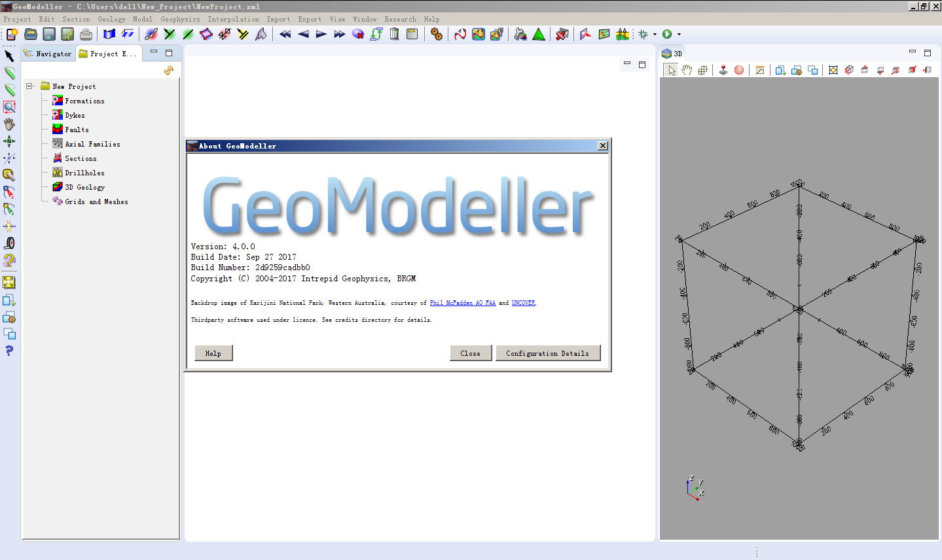Screen dimensions: 942x560
Task: Click the XYZ axis orientation gizmo in 3D view
Action: point(695,488)
